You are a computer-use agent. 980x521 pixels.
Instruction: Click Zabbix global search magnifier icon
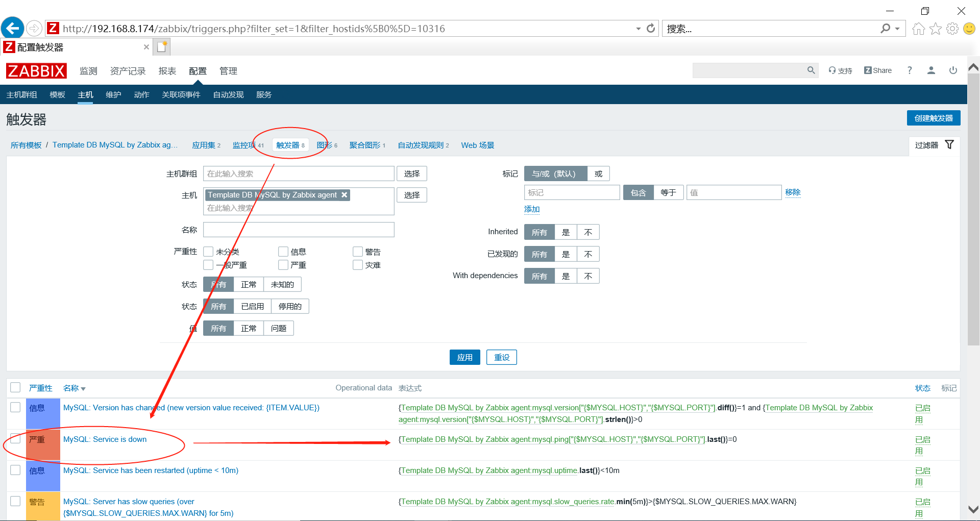click(x=811, y=70)
